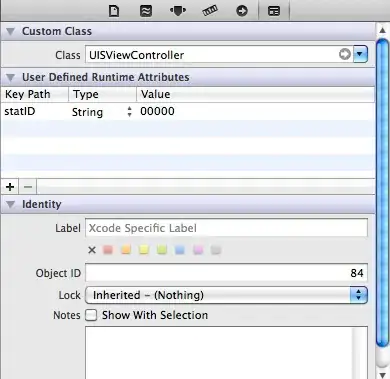Image resolution: width=390 pixels, height=379 pixels.
Task: Open the Quick Help inspector tab
Action: point(146,11)
